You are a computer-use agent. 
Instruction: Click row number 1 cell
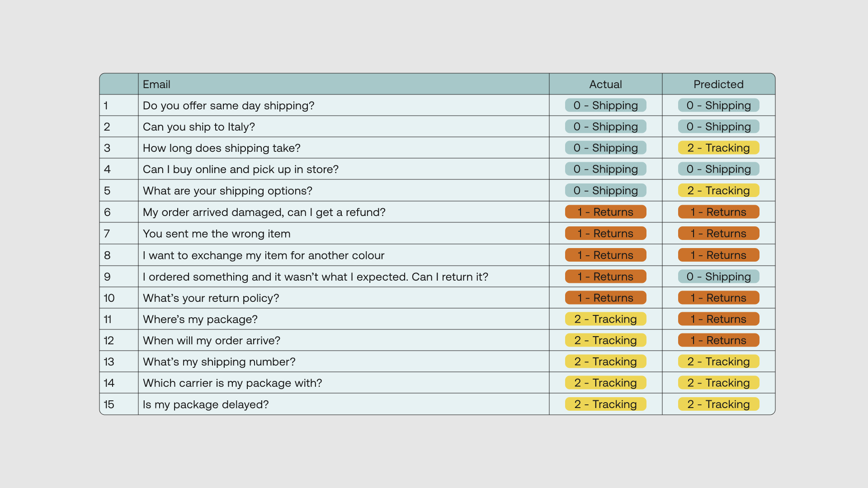click(x=106, y=106)
